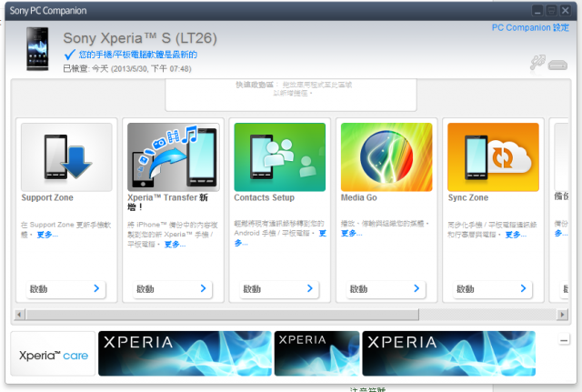
Task: Click the blue software up-to-date checkmark
Action: pyautogui.click(x=70, y=55)
